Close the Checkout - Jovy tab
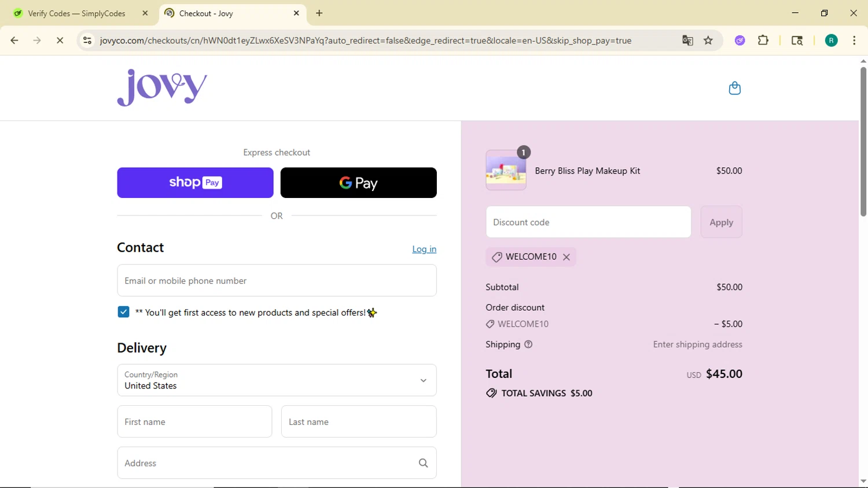The height and width of the screenshot is (488, 868). click(296, 13)
